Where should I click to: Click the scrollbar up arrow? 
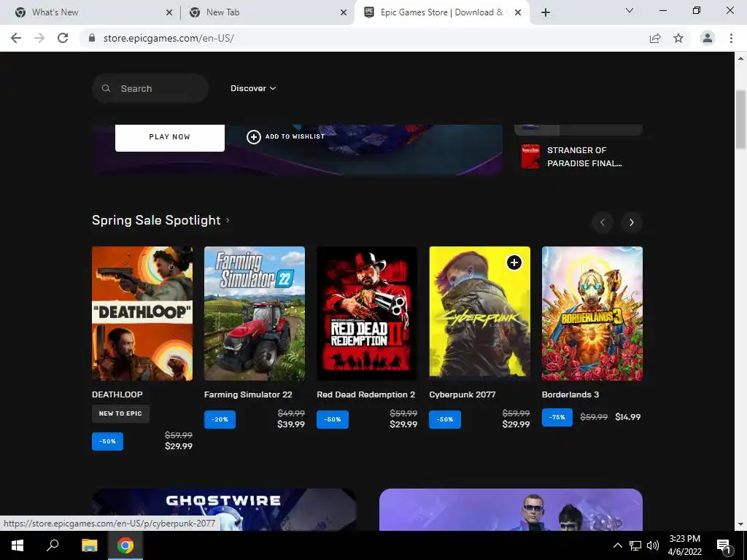pos(740,58)
